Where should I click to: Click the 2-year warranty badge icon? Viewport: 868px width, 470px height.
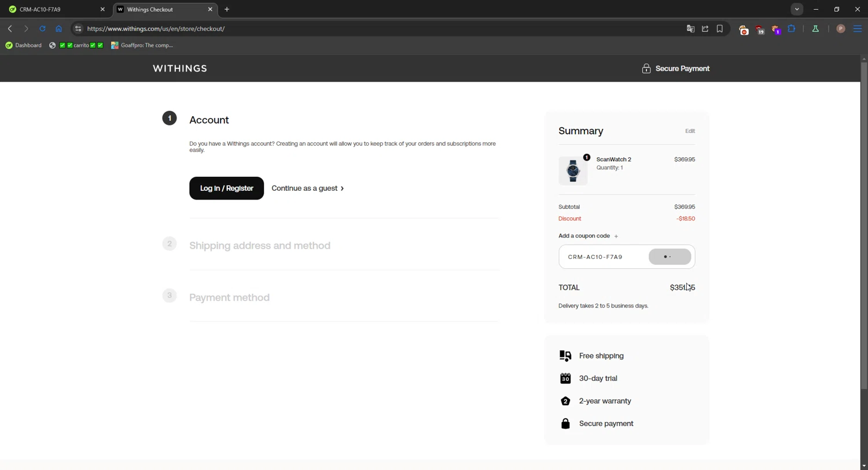(x=565, y=401)
